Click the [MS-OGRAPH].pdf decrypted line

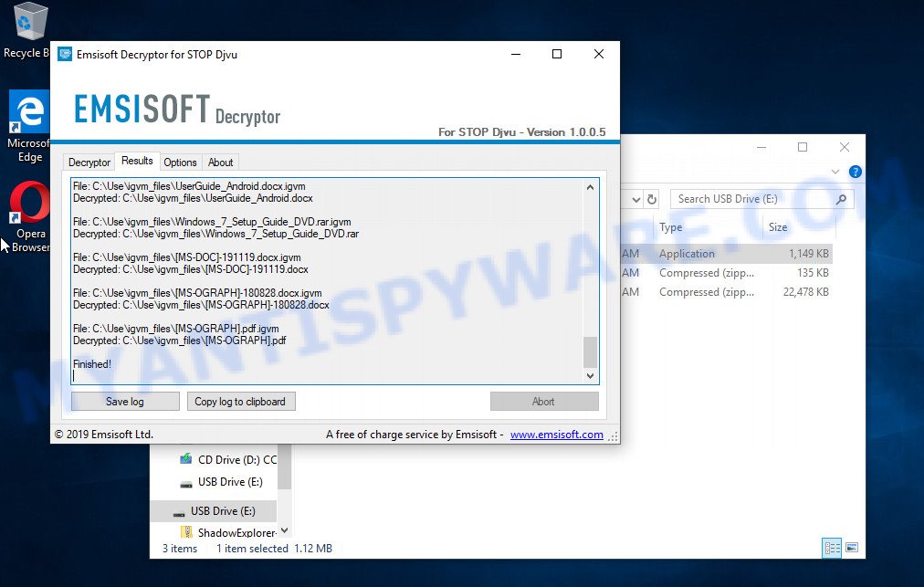pyautogui.click(x=180, y=341)
